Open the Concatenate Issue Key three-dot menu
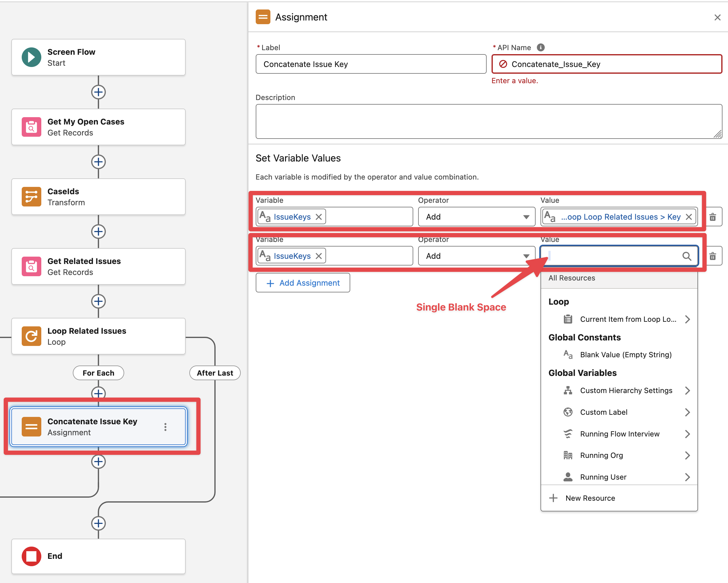This screenshot has width=728, height=583. (x=165, y=427)
